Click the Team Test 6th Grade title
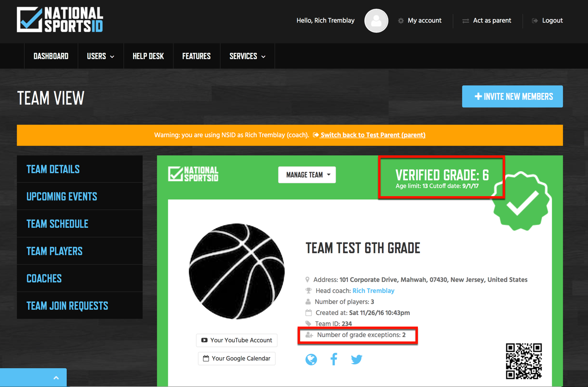The height and width of the screenshot is (387, 588). point(363,248)
